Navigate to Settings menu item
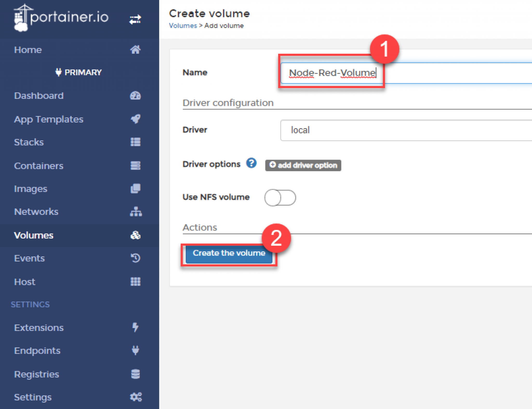 tap(33, 397)
